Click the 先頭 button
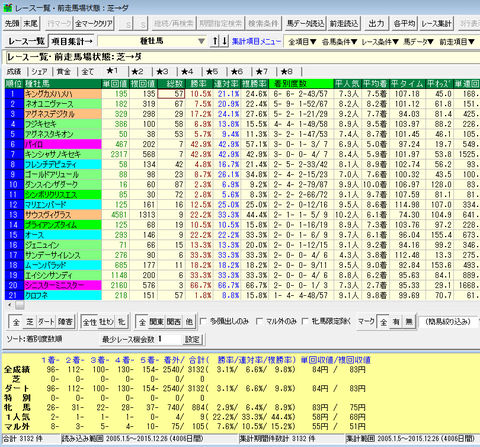Image resolution: width=480 pixels, height=447 pixels. point(12,24)
